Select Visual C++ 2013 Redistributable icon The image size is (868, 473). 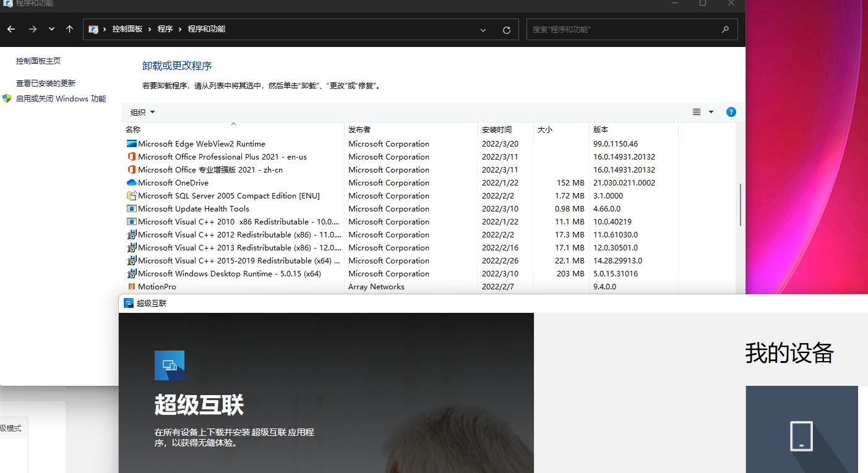[131, 247]
